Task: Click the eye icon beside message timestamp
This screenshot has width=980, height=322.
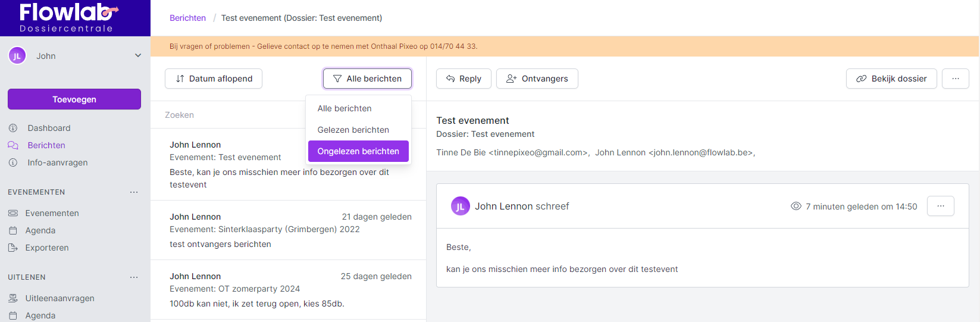Action: (796, 207)
